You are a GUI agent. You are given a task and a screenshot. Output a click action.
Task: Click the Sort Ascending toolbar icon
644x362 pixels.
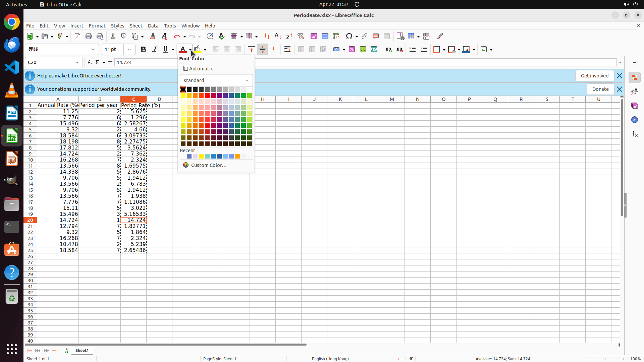tap(278, 36)
